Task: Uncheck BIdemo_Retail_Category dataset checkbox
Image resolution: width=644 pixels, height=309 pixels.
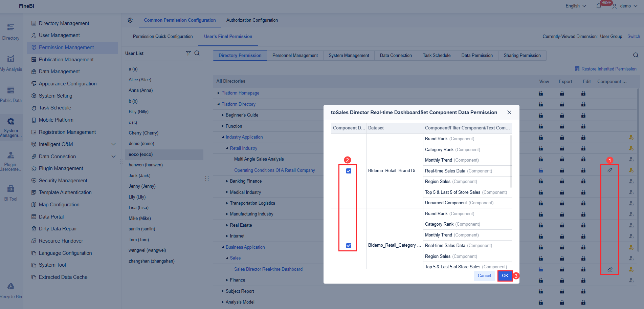Action: (349, 246)
